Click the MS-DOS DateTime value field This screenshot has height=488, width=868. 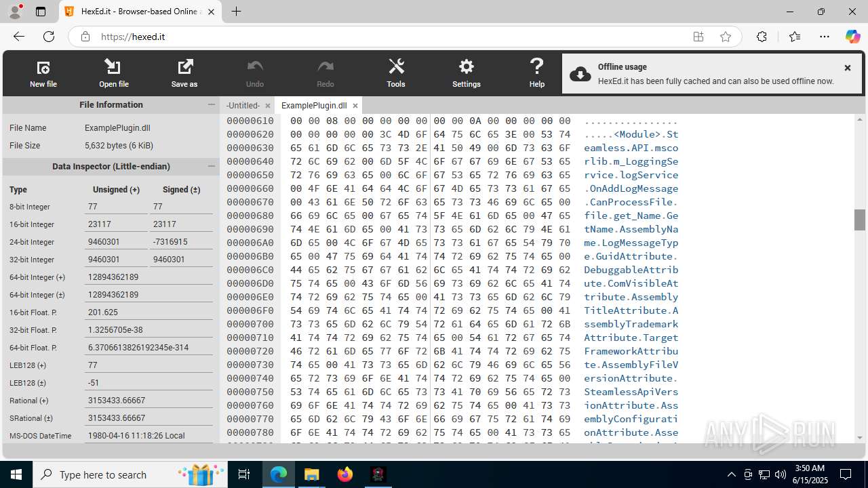149,436
